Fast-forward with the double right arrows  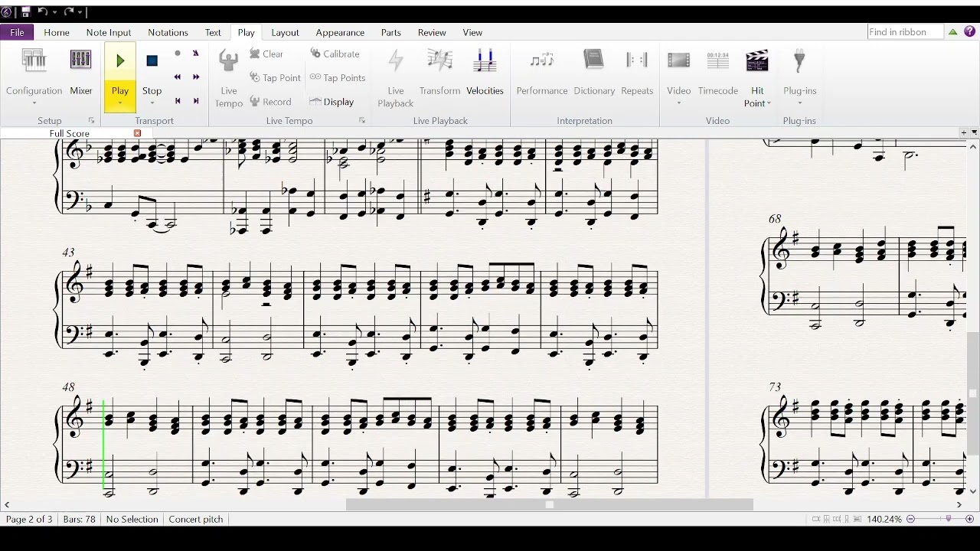[x=196, y=77]
